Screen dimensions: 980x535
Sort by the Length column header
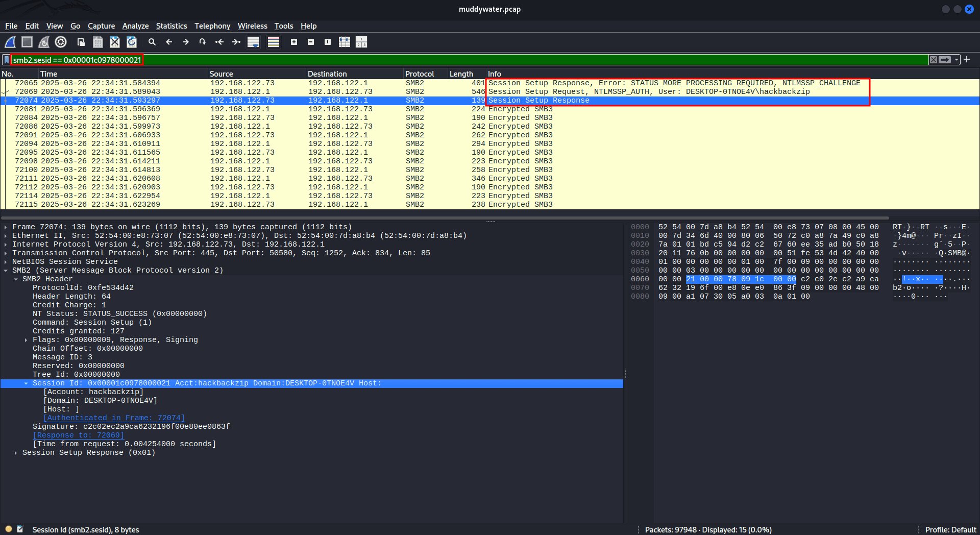(467, 74)
